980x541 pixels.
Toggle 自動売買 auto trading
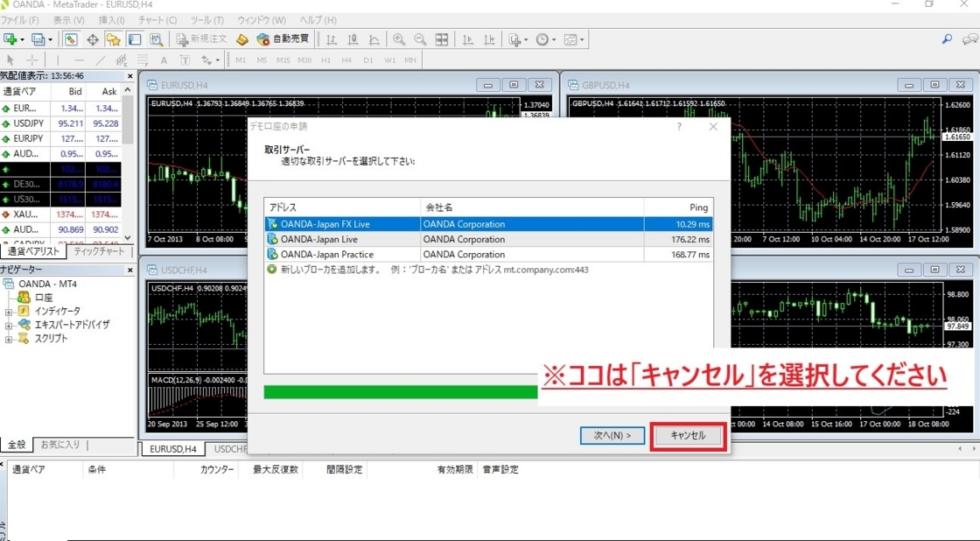tap(283, 39)
